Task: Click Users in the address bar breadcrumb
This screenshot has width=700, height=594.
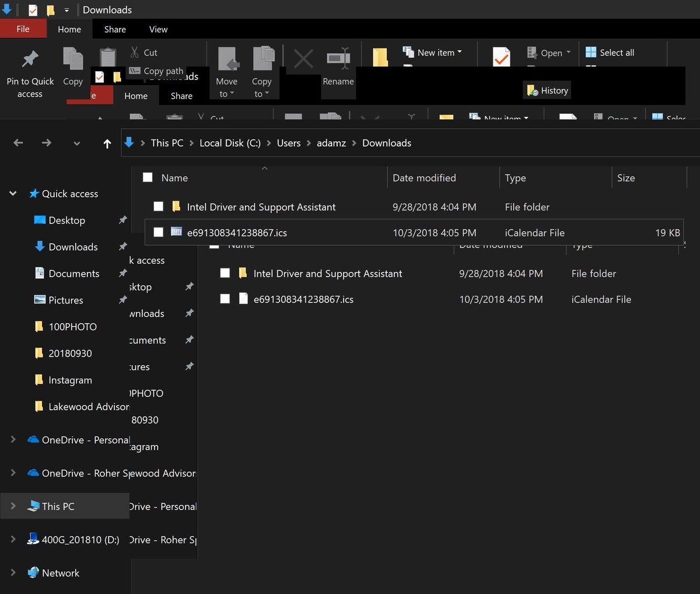Action: coord(288,142)
